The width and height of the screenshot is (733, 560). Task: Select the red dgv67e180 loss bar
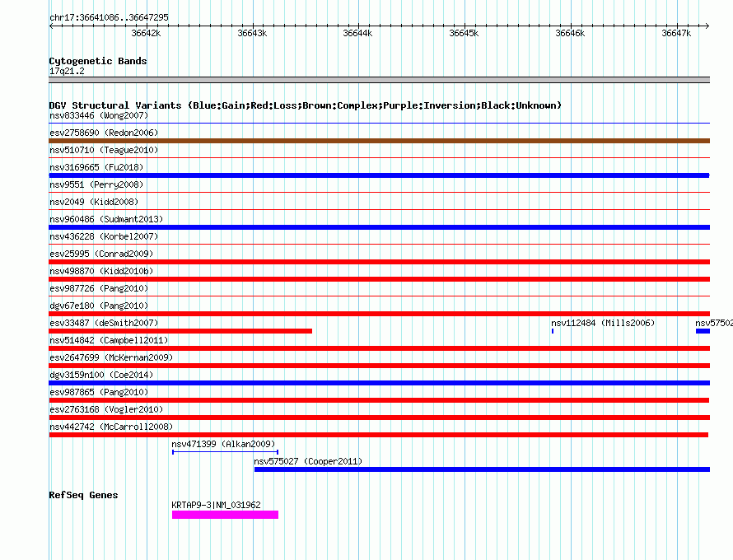[x=379, y=314]
